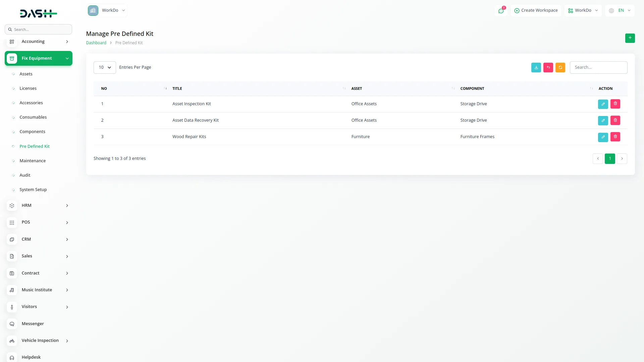Edit the Asset Inspection Kit row
Image resolution: width=644 pixels, height=362 pixels.
(x=603, y=104)
